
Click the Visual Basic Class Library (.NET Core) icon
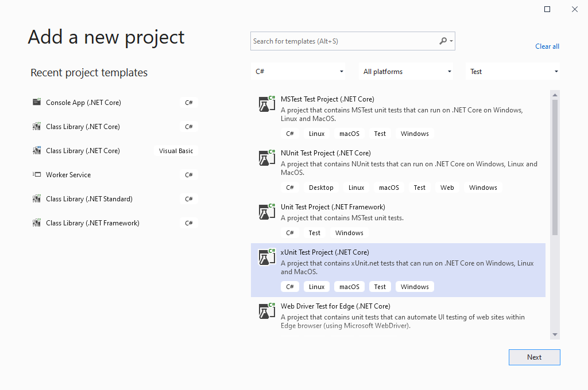[x=37, y=150]
